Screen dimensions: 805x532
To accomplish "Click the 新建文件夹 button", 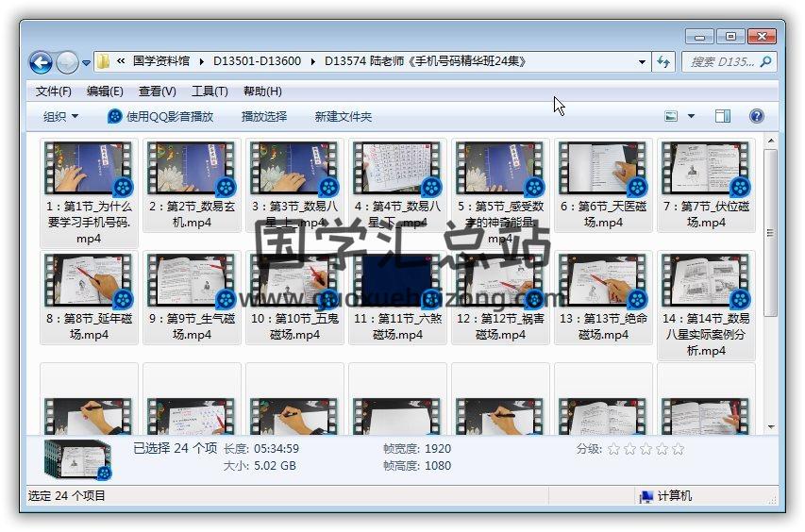I will pyautogui.click(x=344, y=116).
